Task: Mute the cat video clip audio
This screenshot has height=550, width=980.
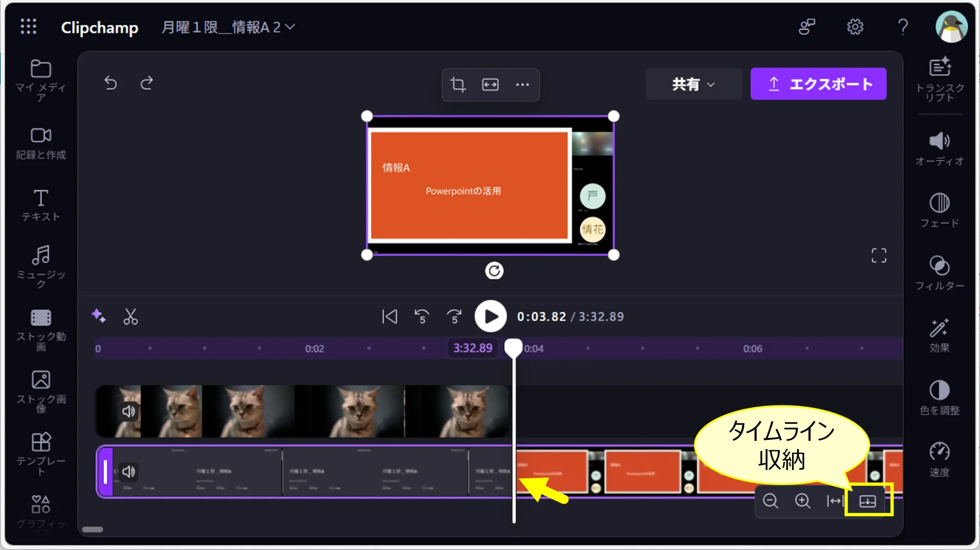Action: tap(128, 412)
